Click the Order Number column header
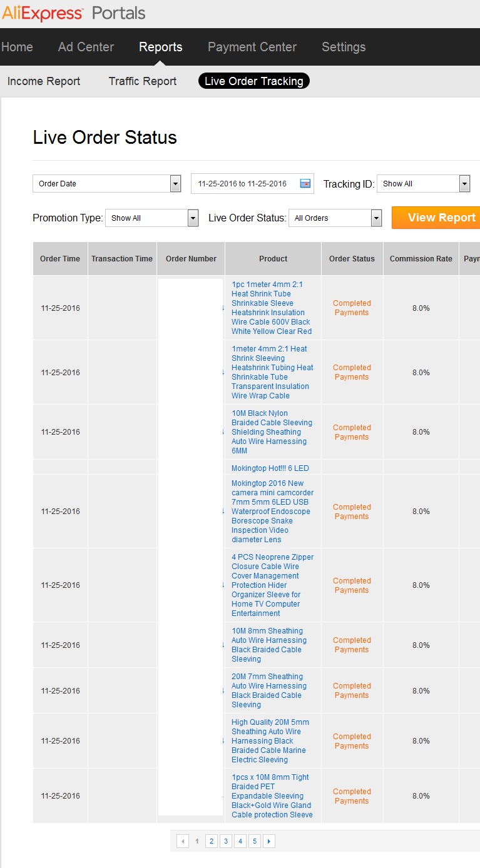The image size is (480, 868). (191, 259)
